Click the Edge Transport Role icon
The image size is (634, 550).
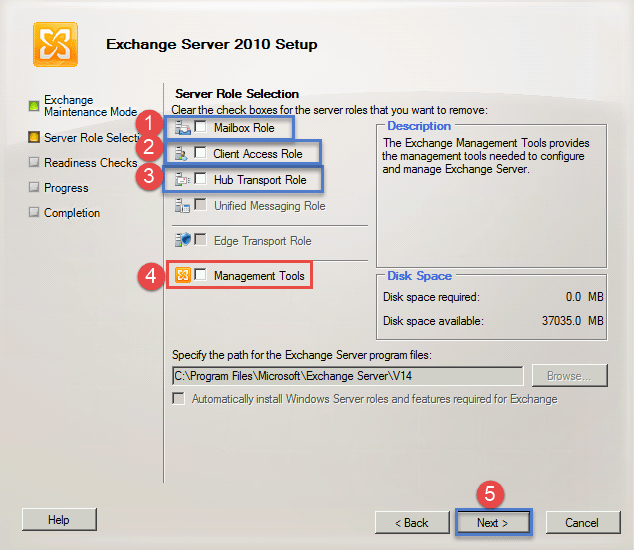click(x=182, y=241)
